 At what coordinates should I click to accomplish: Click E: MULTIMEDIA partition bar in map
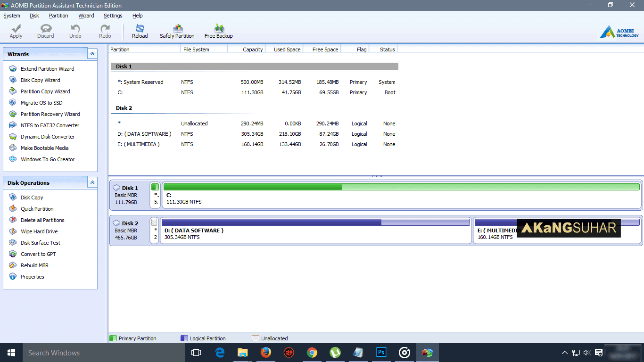point(557,222)
